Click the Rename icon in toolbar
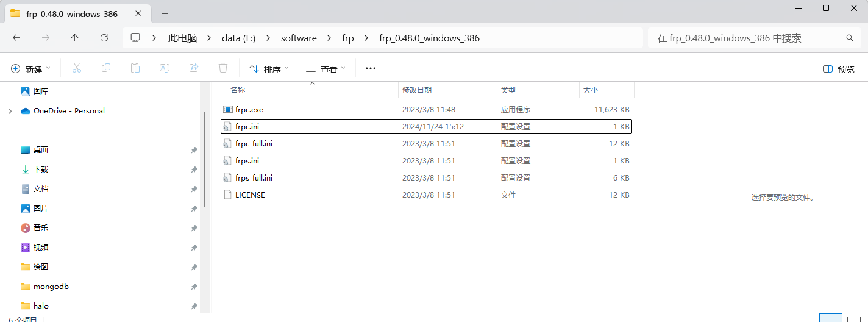 point(165,68)
